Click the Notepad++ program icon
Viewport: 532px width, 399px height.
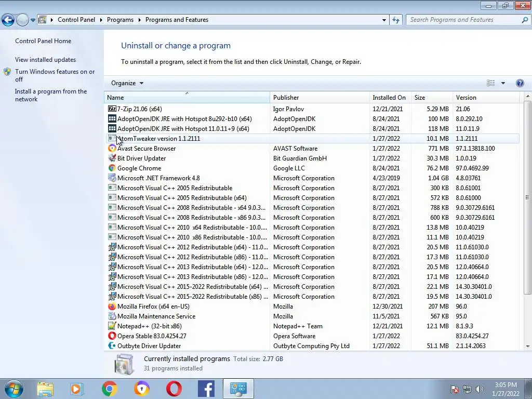click(x=112, y=326)
